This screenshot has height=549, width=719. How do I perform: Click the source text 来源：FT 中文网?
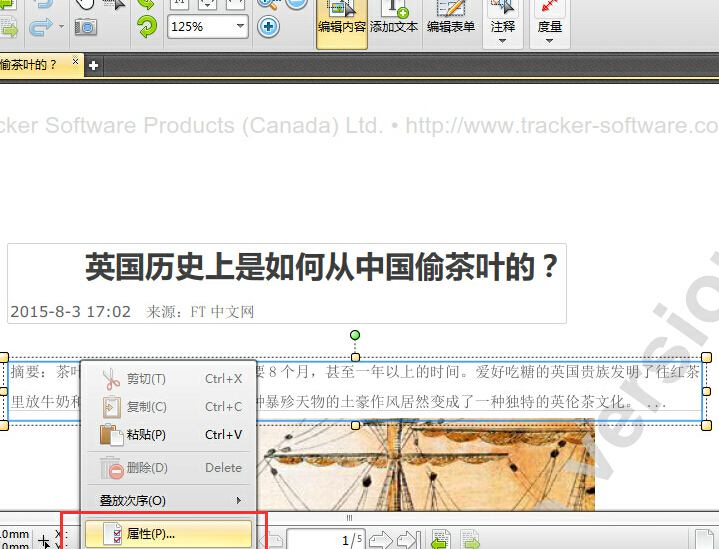[200, 312]
